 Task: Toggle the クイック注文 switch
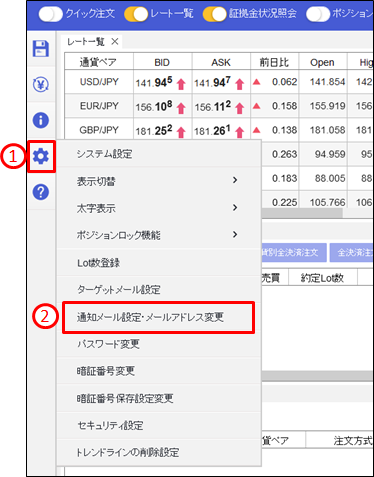51,14
